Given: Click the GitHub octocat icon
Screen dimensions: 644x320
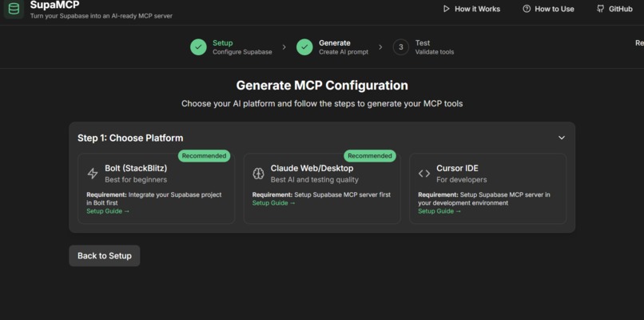Looking at the screenshot, I should [x=601, y=9].
